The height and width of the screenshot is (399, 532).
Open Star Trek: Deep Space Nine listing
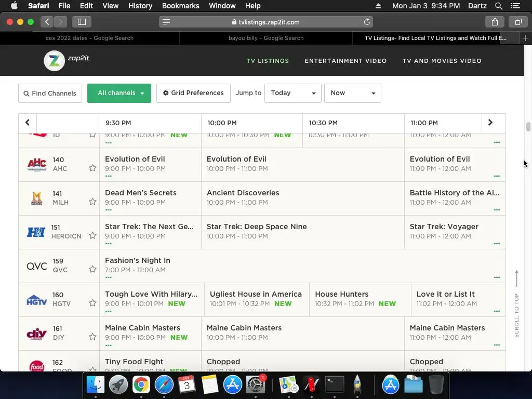(x=303, y=232)
